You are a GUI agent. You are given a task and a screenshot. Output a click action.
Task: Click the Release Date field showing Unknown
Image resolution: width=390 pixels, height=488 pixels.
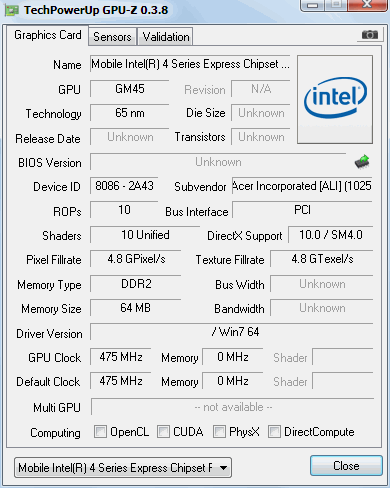(x=130, y=137)
